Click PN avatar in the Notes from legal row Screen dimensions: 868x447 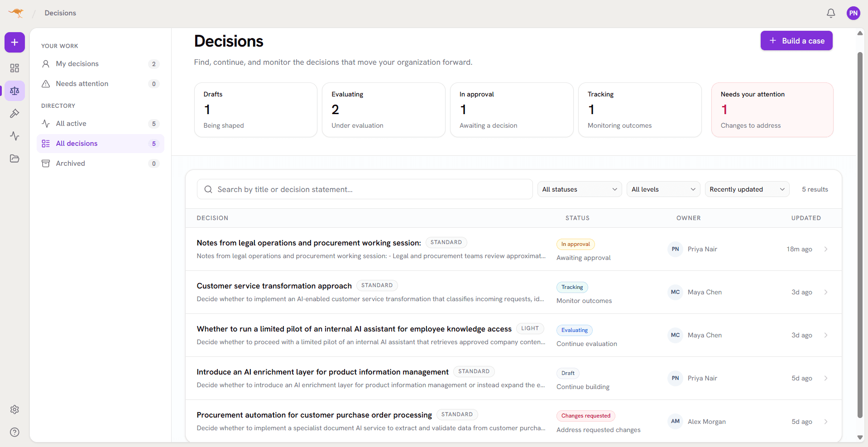[675, 249]
